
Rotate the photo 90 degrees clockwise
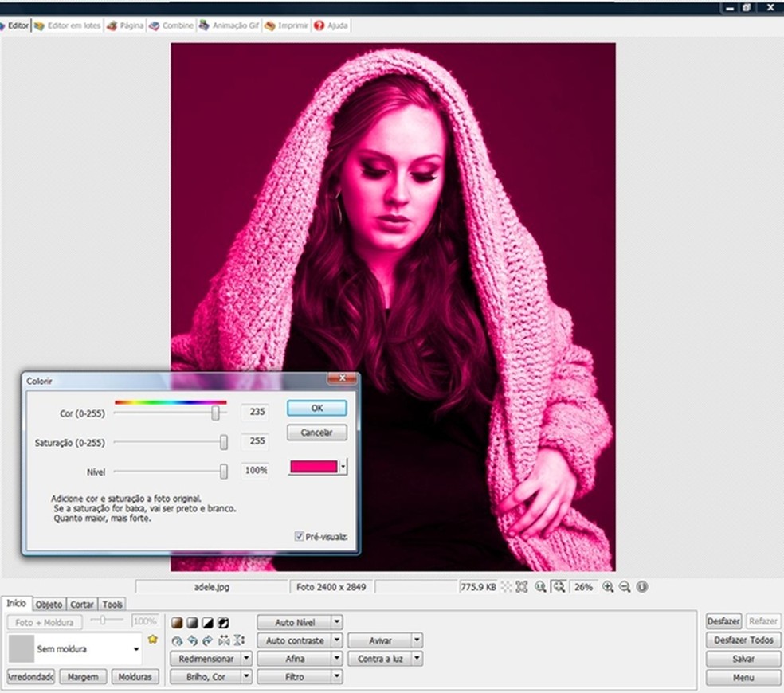pos(208,640)
